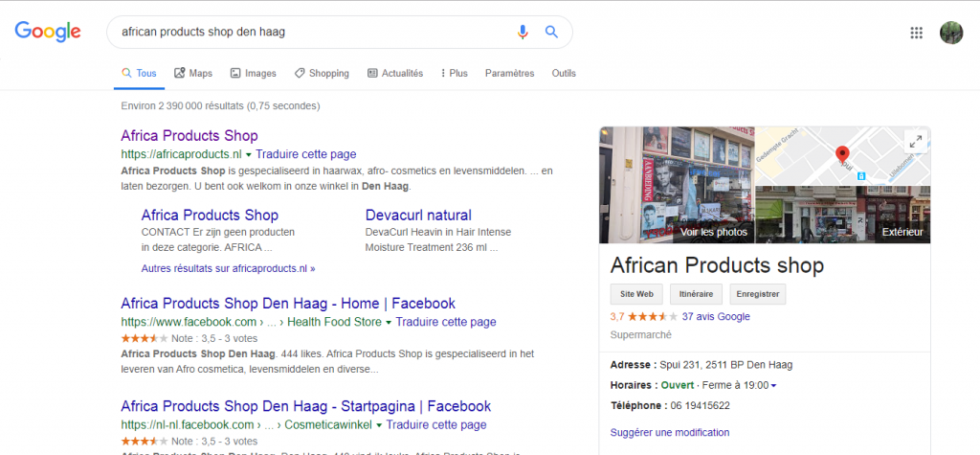Viewport: 980px width, 455px height.
Task: Open the Africa Products Shop sitelink
Action: pyautogui.click(x=210, y=216)
